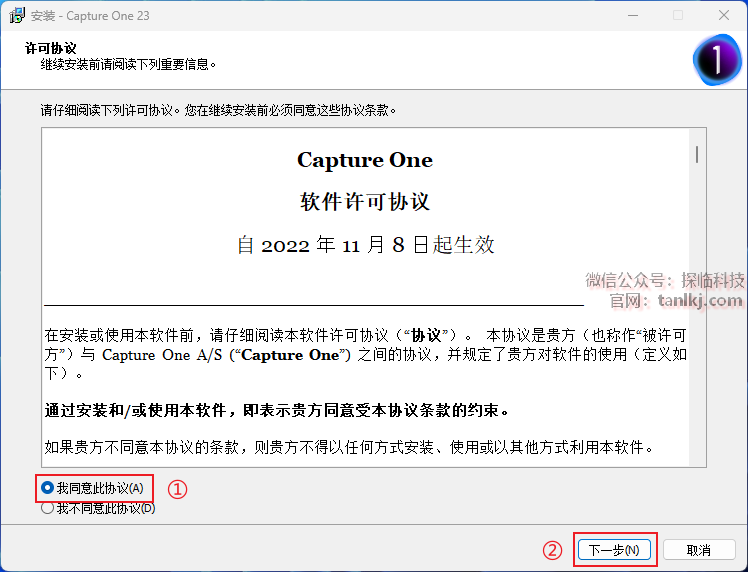Screen dimensions: 748x572
Task: Click the 软件许可协议 heading text
Action: (x=365, y=201)
